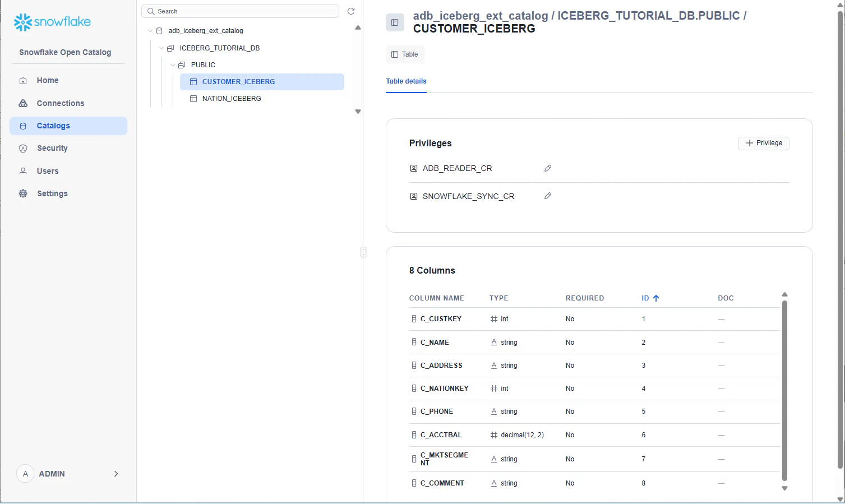This screenshot has width=845, height=504.
Task: Open the Security menu item
Action: tap(68, 149)
